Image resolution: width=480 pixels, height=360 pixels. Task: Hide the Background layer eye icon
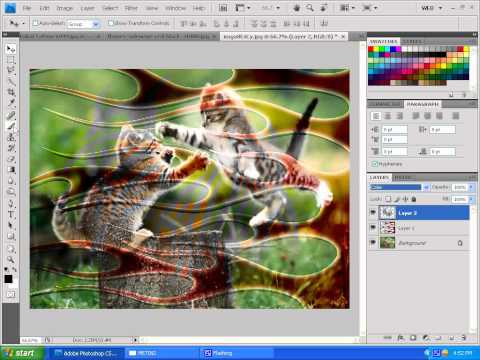pos(373,242)
